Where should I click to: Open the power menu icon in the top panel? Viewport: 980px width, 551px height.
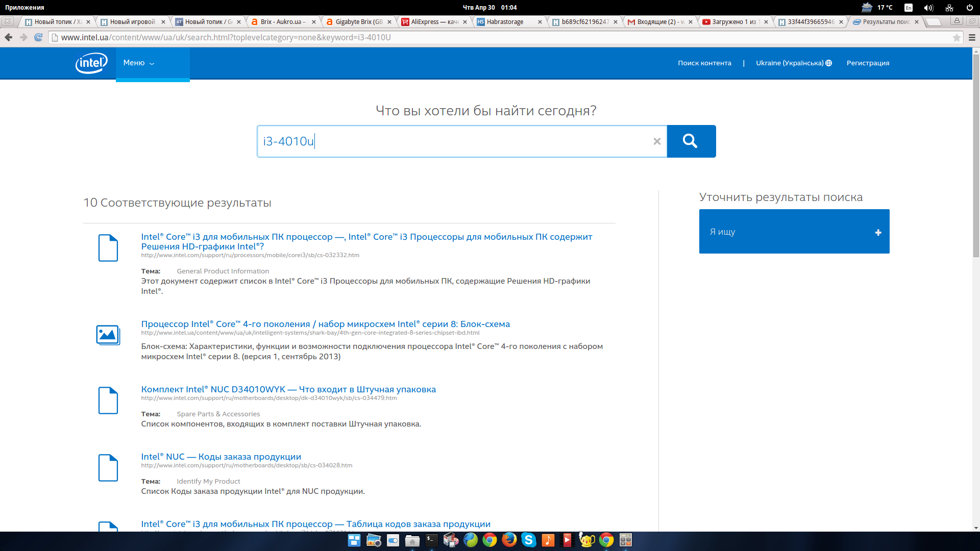[969, 8]
